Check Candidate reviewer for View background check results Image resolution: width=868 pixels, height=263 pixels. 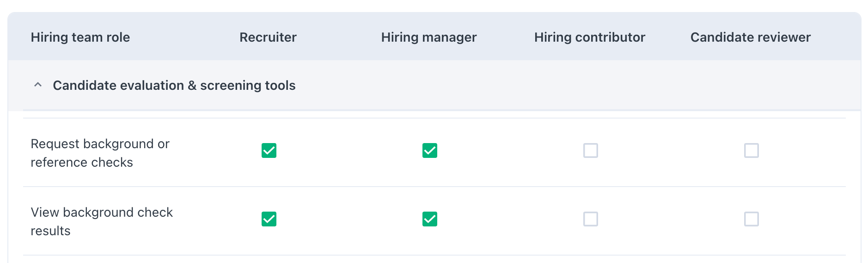tap(752, 219)
